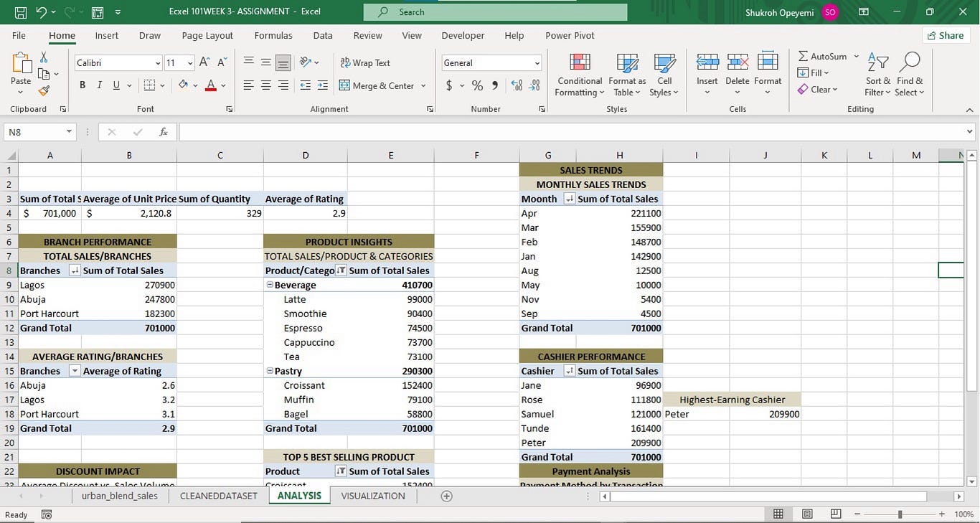The image size is (980, 523).
Task: Click the Delete Cells icon
Action: tap(738, 62)
